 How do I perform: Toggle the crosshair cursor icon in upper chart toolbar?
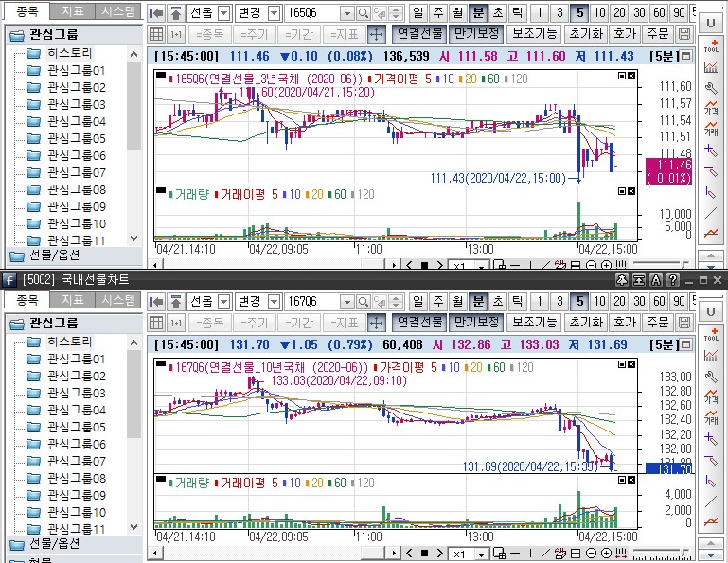pos(376,34)
